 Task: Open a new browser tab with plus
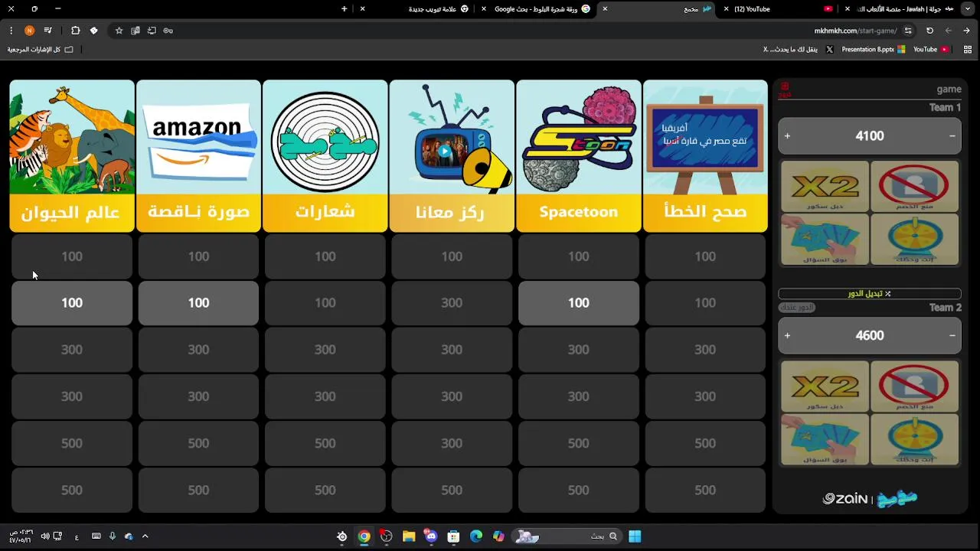pos(344,9)
